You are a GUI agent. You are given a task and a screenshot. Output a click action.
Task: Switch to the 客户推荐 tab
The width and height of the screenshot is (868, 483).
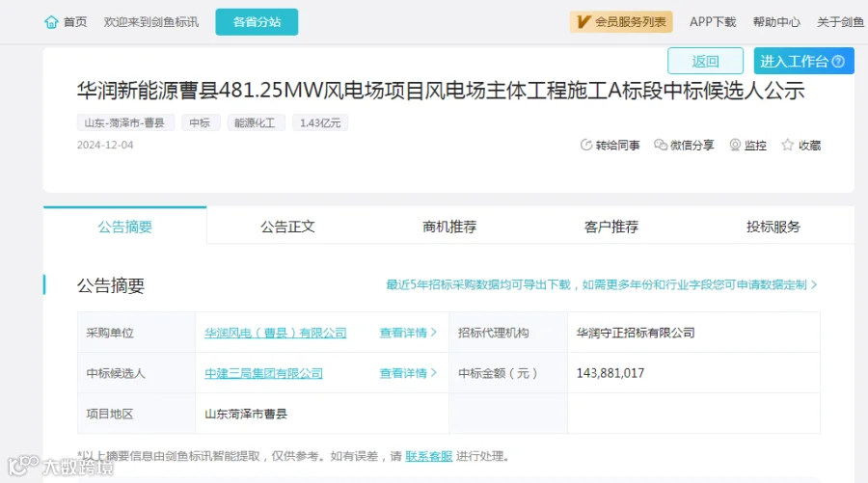click(611, 226)
